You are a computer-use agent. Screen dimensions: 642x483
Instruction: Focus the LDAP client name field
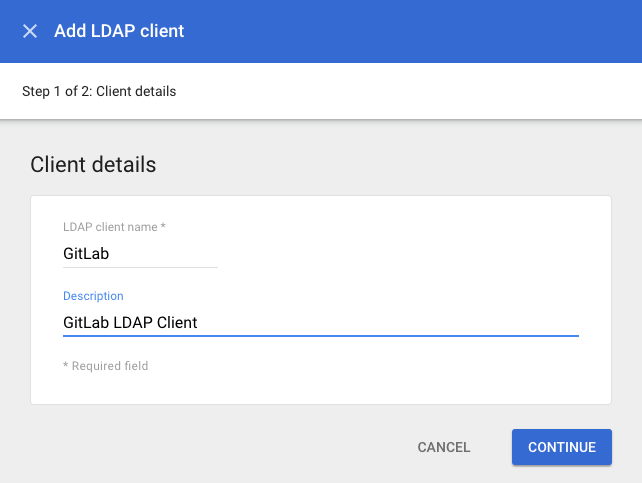[140, 254]
